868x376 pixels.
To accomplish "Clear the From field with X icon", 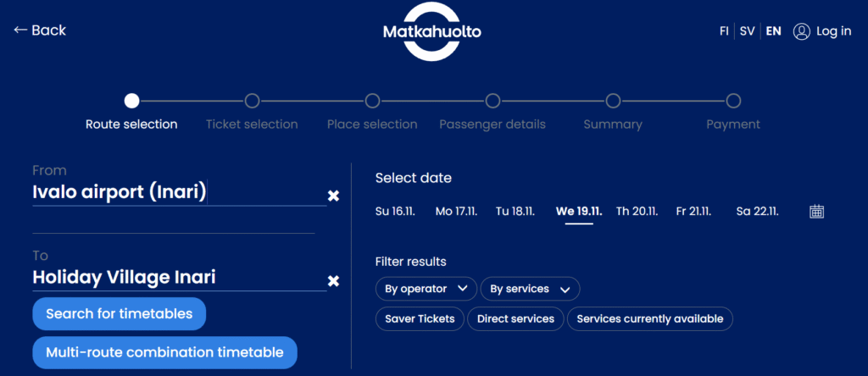I will click(x=334, y=196).
